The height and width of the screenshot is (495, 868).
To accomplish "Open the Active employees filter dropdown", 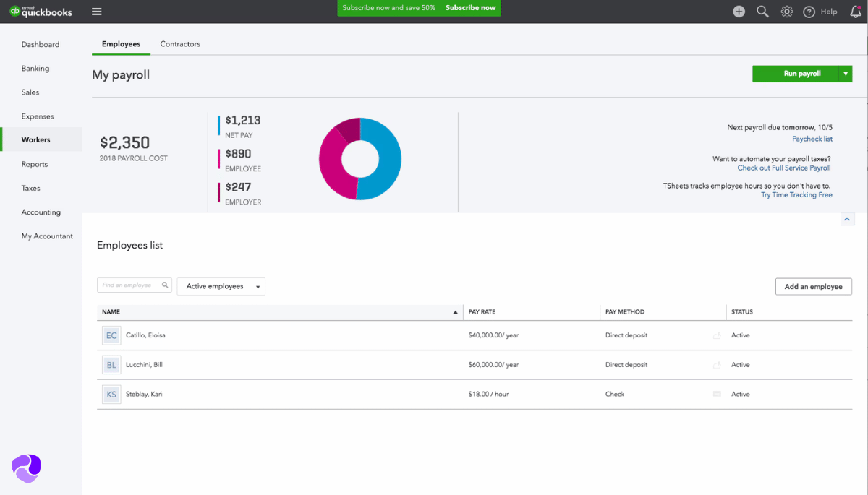I will point(221,287).
